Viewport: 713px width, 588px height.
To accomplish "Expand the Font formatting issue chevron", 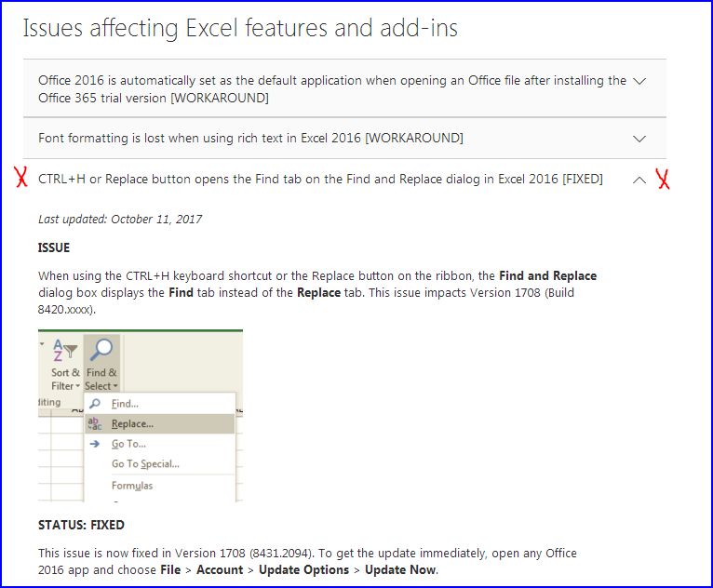I will click(x=639, y=139).
